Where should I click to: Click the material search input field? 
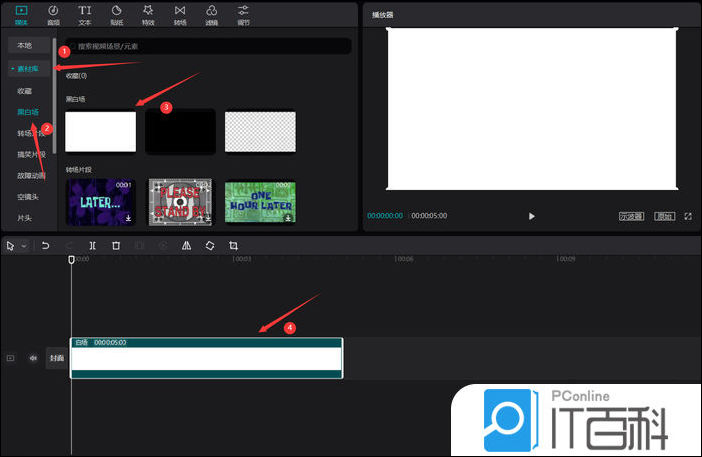click(x=209, y=46)
